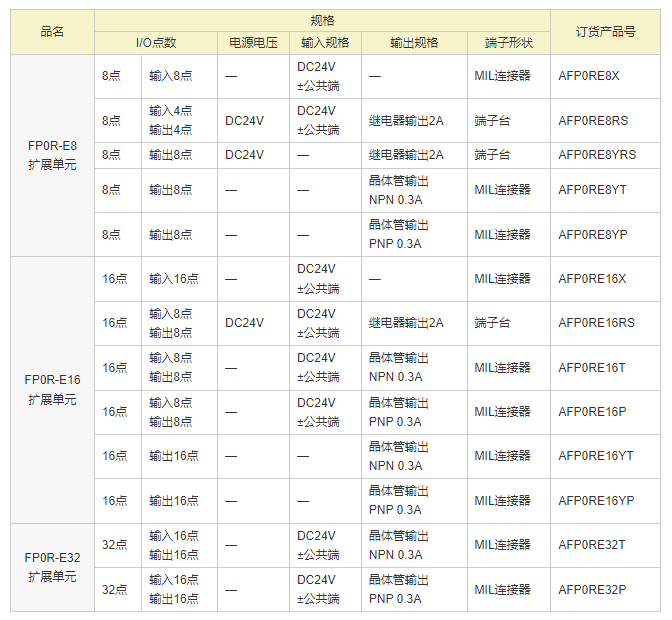Click 输入16点 in AFP0RE16X row

[x=174, y=279]
